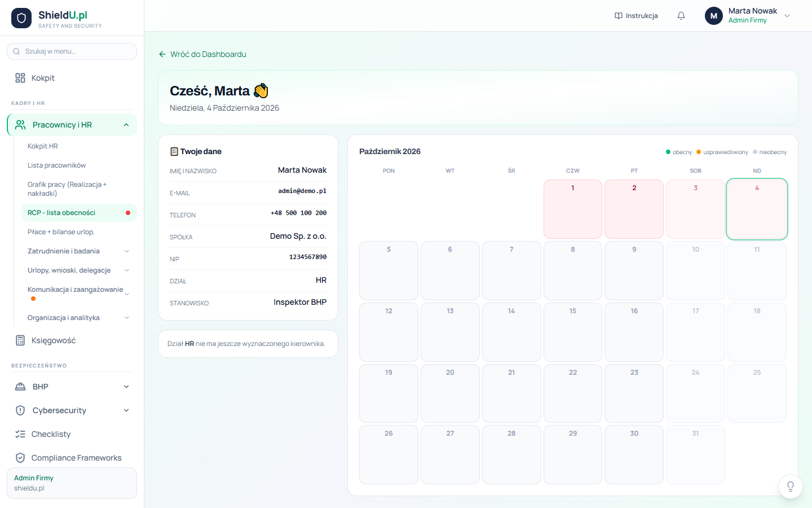The height and width of the screenshot is (508, 812).
Task: Expand Organizacja i analityka submenu
Action: 127,318
